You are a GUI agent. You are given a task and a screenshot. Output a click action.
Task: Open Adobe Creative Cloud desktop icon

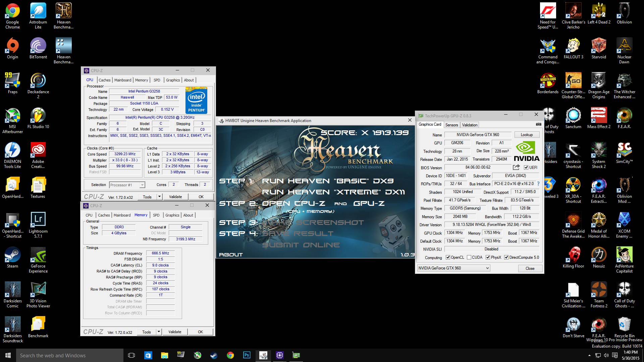click(x=38, y=155)
